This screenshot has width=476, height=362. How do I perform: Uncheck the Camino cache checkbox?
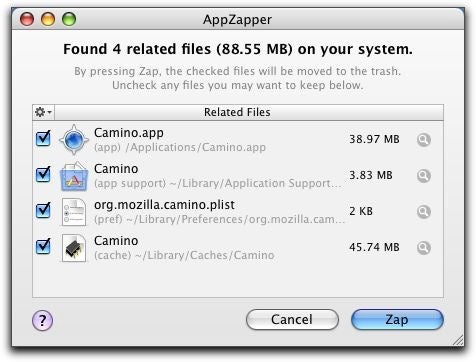43,246
